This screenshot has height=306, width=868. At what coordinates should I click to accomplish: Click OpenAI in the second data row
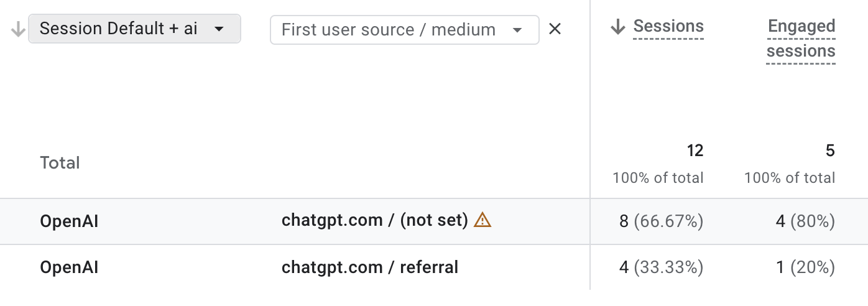click(70, 267)
